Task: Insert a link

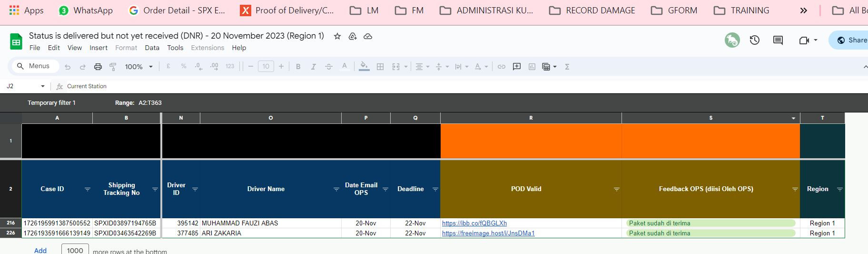Action: pos(502,67)
